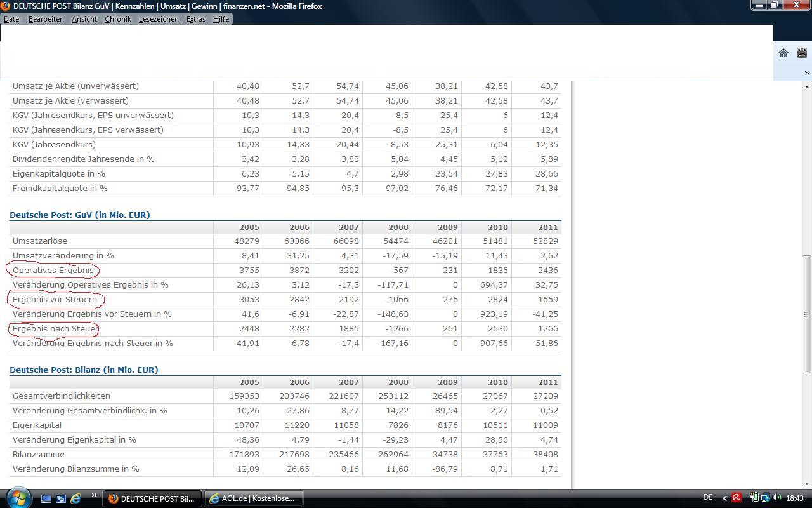Click the 'Eigenkapital' row label

pos(37,425)
